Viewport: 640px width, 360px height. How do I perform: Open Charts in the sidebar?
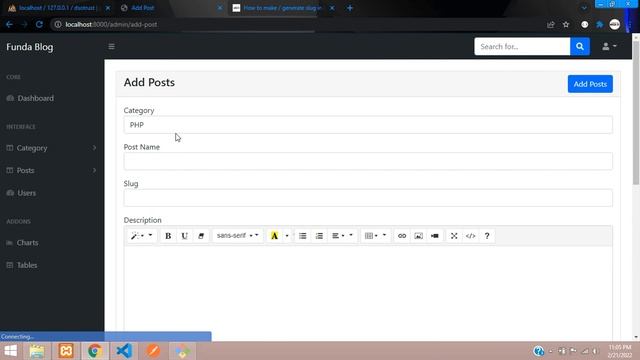coord(27,243)
